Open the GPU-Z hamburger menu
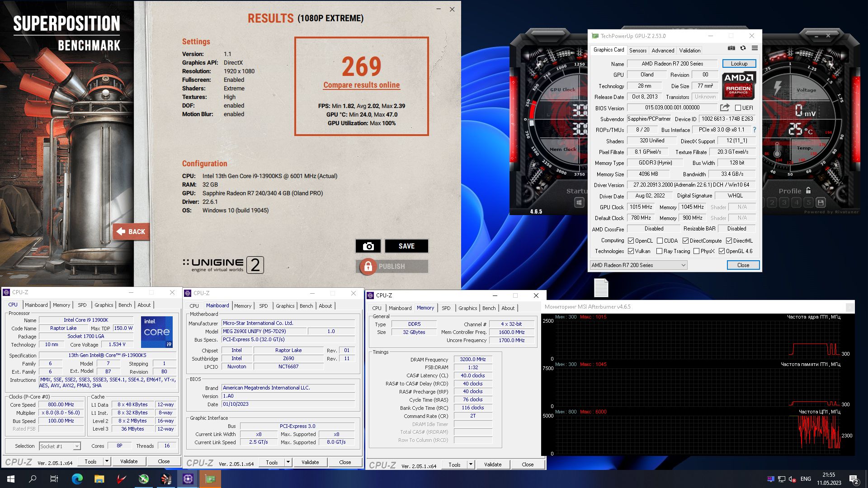Image resolution: width=868 pixels, height=488 pixels. click(755, 48)
